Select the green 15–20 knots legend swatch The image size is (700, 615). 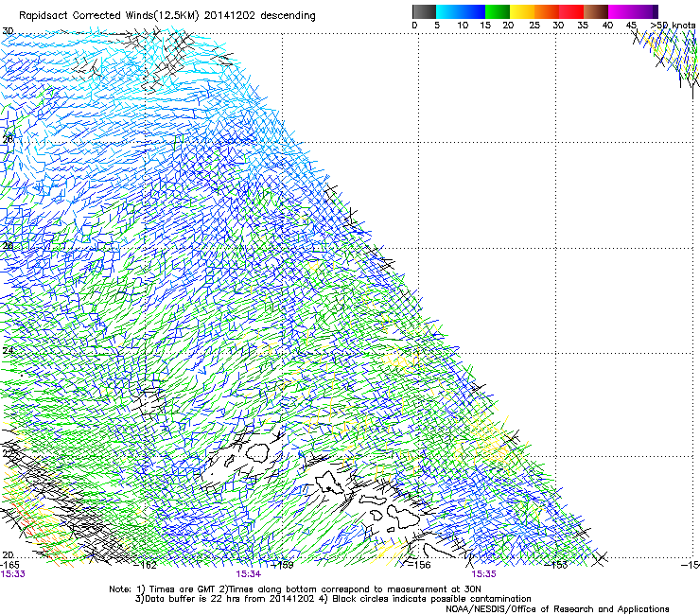(498, 11)
